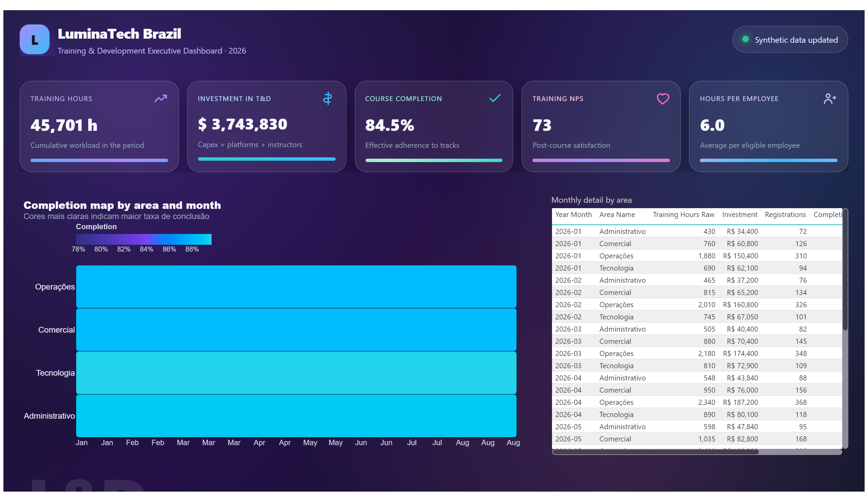Click the Training Hours progress bar
This screenshot has height=495, width=868.
99,160
